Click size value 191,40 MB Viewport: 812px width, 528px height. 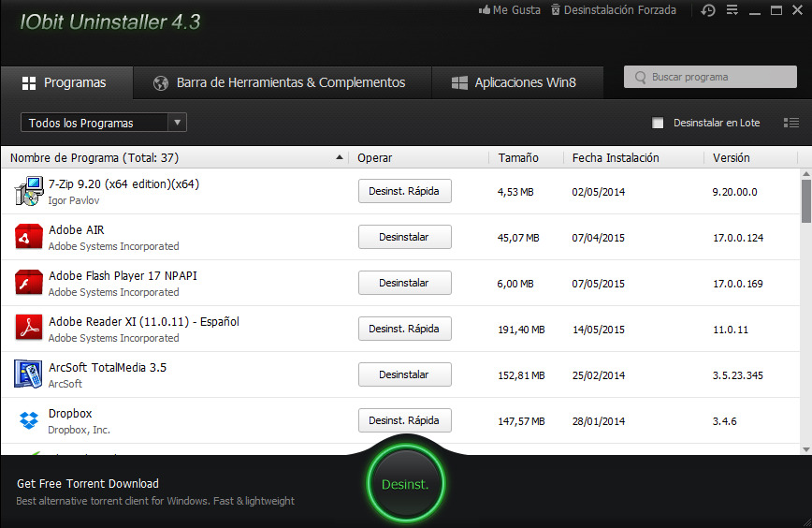click(521, 330)
